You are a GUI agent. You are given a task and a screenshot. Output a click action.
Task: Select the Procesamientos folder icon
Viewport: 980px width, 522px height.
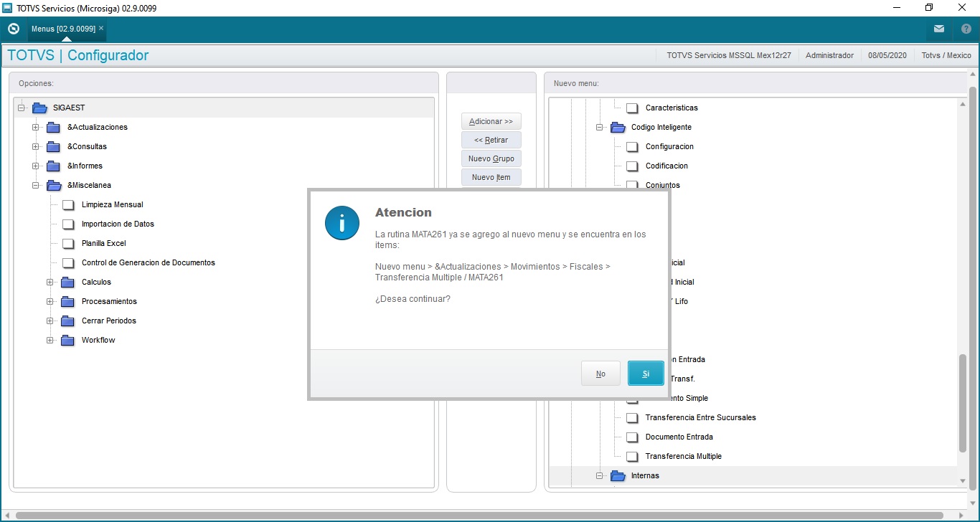68,301
